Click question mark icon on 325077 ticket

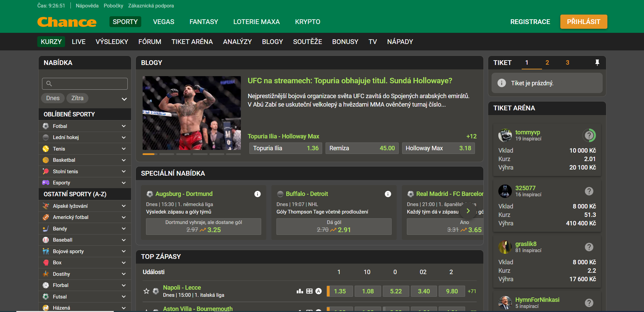[589, 191]
